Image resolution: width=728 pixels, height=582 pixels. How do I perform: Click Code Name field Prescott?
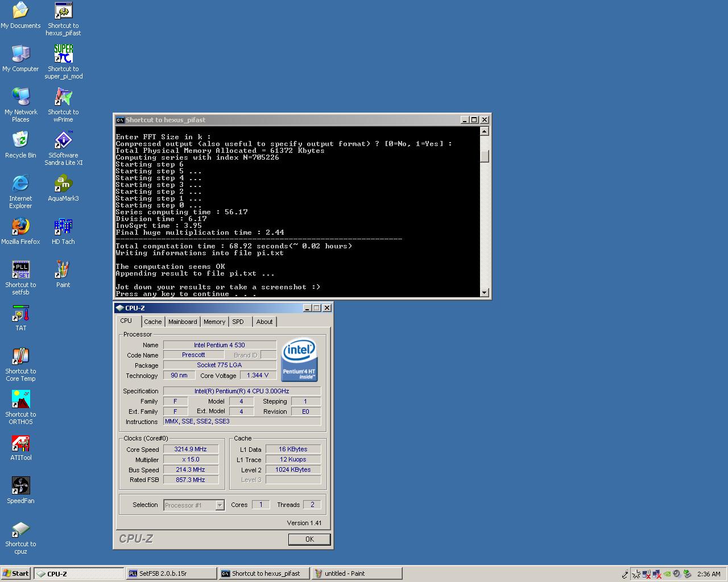tap(193, 355)
